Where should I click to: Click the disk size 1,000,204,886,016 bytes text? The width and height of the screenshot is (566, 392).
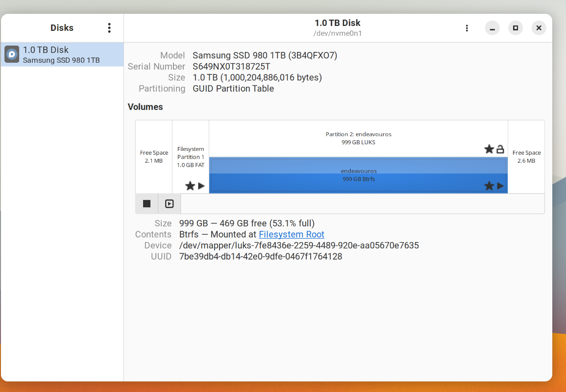coord(257,77)
